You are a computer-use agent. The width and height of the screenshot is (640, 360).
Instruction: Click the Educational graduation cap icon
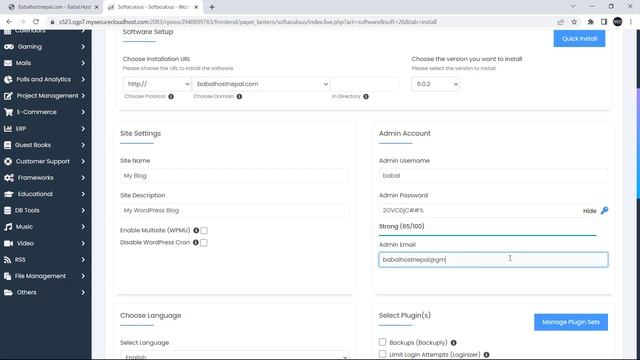[9, 194]
